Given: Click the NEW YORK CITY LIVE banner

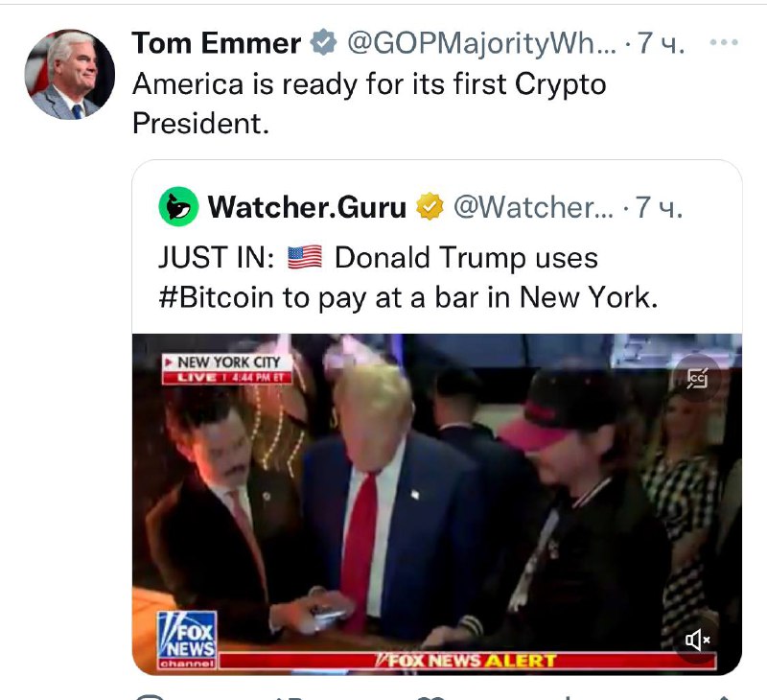Looking at the screenshot, I should 227,369.
